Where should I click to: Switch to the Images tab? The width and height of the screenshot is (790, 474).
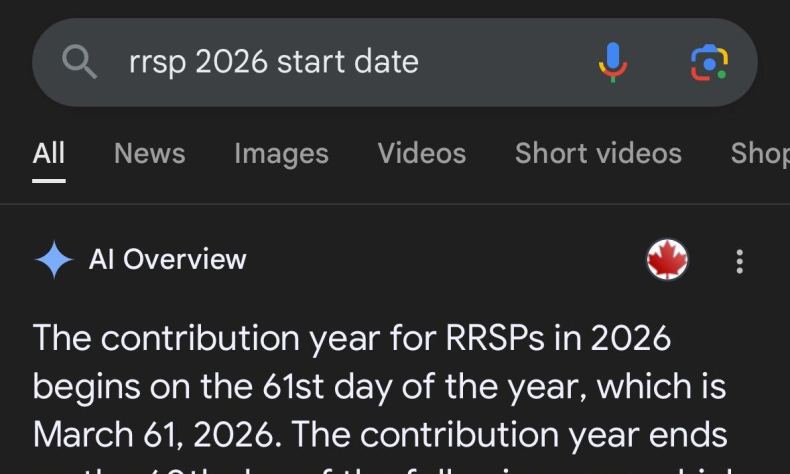click(281, 154)
